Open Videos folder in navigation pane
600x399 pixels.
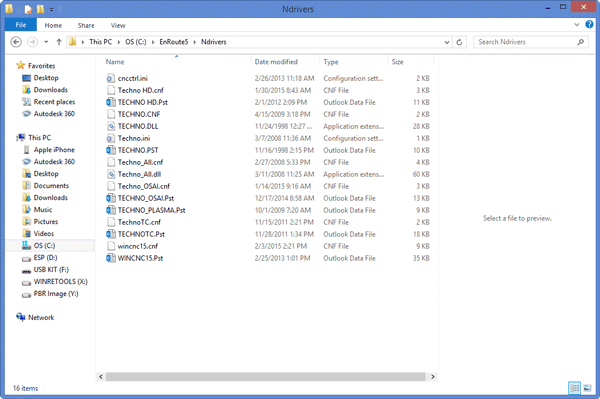click(x=44, y=233)
